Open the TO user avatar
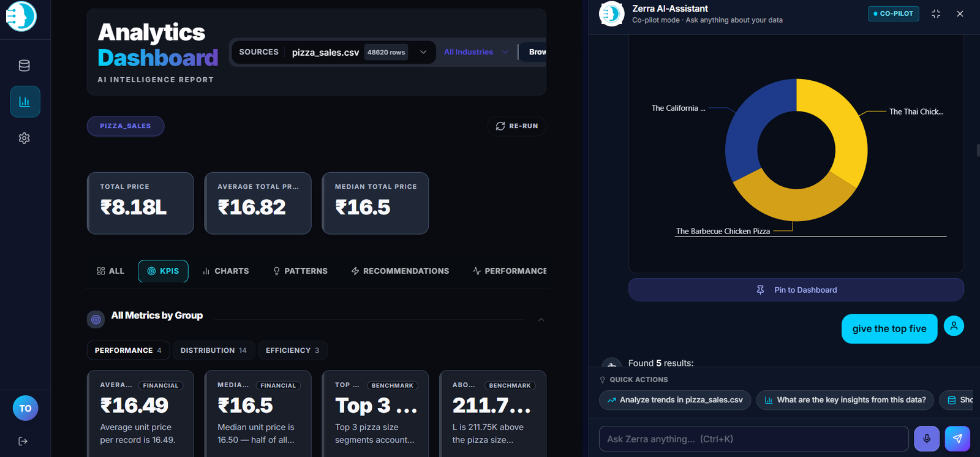 [25, 408]
